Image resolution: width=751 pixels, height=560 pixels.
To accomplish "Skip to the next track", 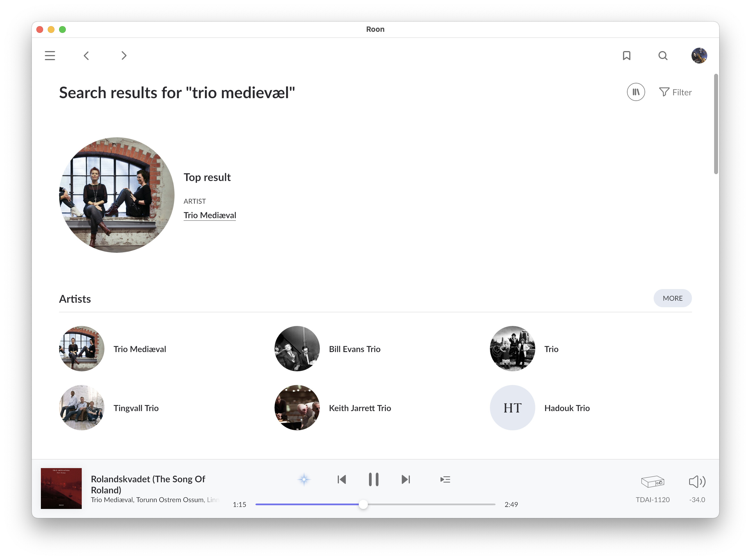I will [x=406, y=479].
